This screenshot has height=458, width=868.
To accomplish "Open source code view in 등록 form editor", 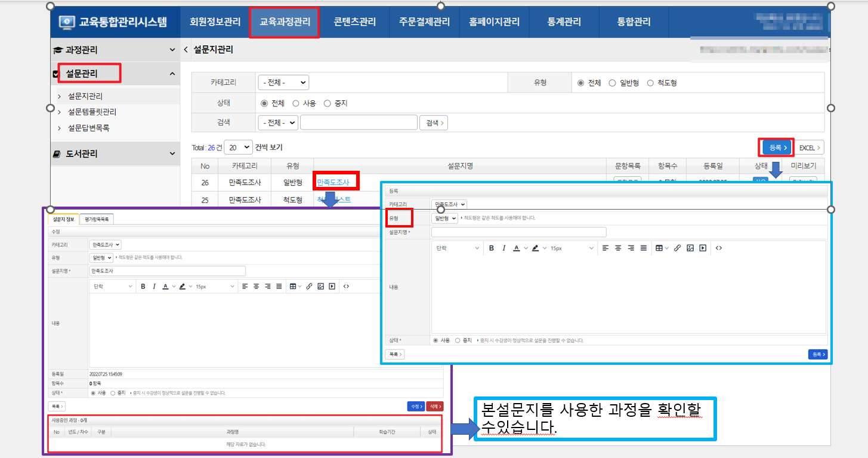I will pyautogui.click(x=719, y=248).
